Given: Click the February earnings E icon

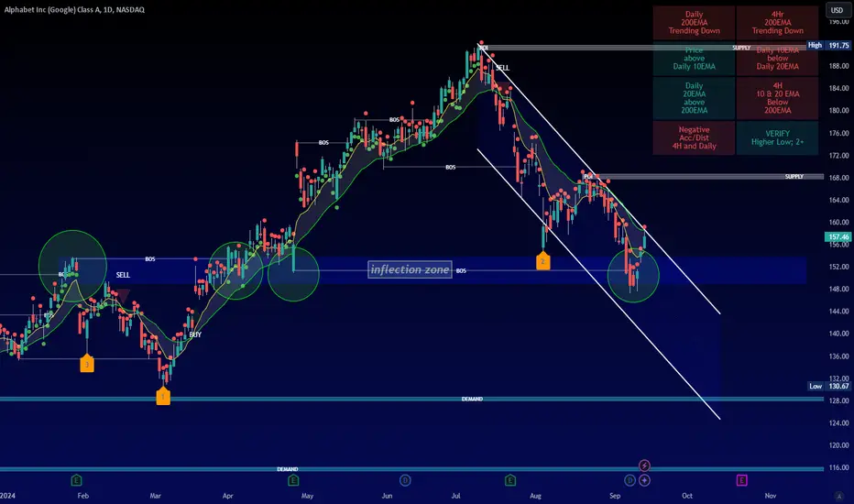Looking at the screenshot, I should pyautogui.click(x=76, y=480).
